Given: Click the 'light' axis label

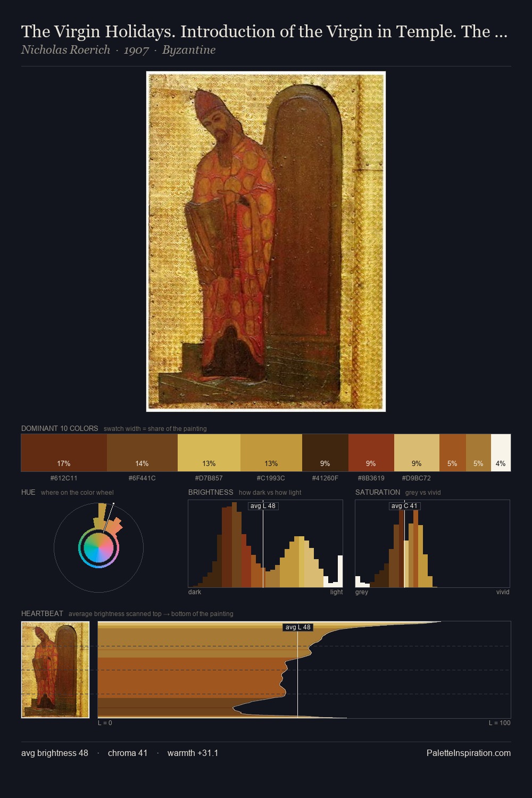Looking at the screenshot, I should pyautogui.click(x=336, y=592).
